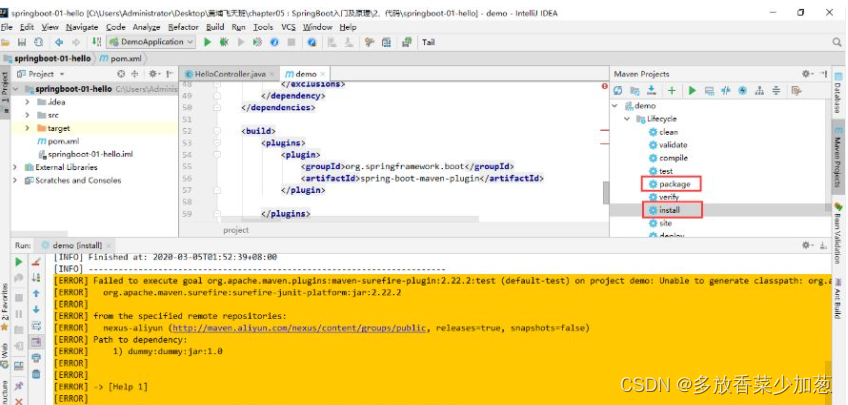Open the aliyun nexus repository link
This screenshot has height=405, width=848.
point(300,328)
